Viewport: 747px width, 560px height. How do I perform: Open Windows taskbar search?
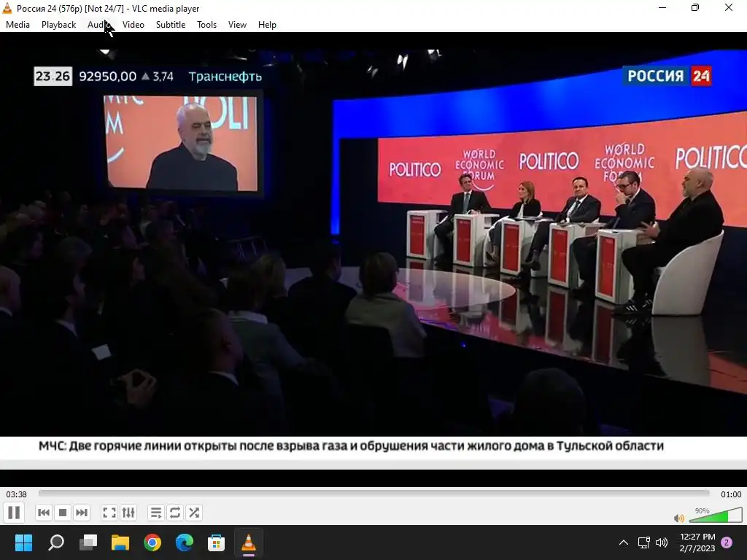(56, 542)
